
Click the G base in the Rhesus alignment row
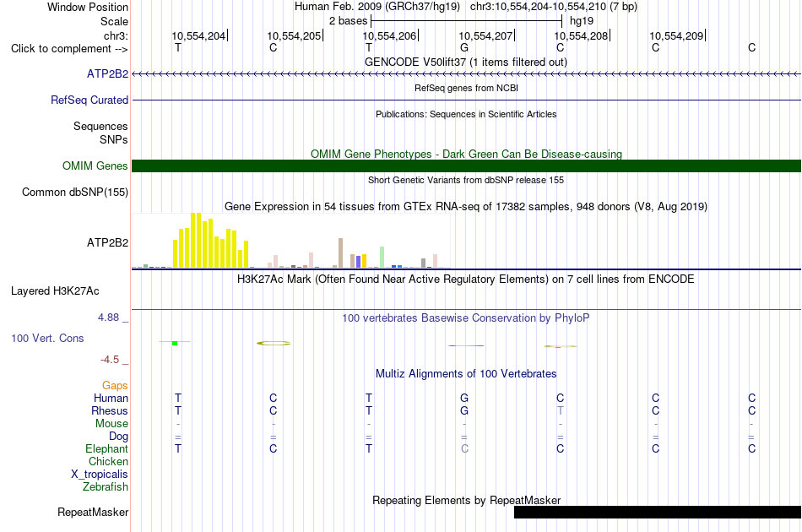point(464,410)
